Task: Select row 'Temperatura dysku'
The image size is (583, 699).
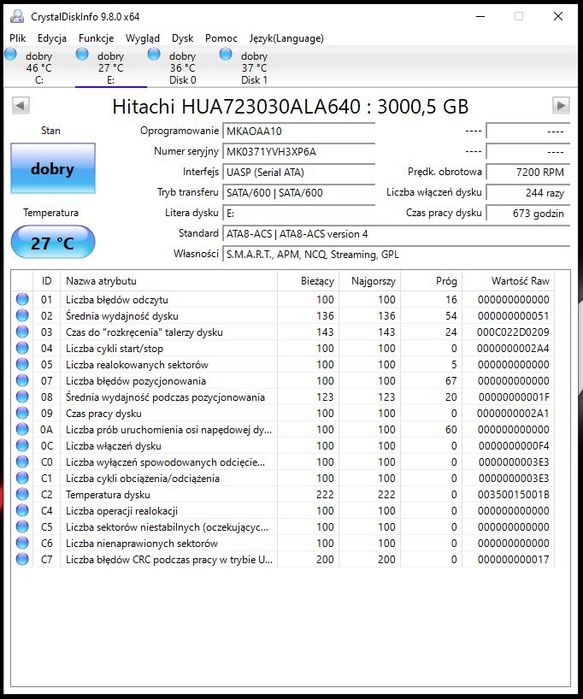Action: pos(283,494)
